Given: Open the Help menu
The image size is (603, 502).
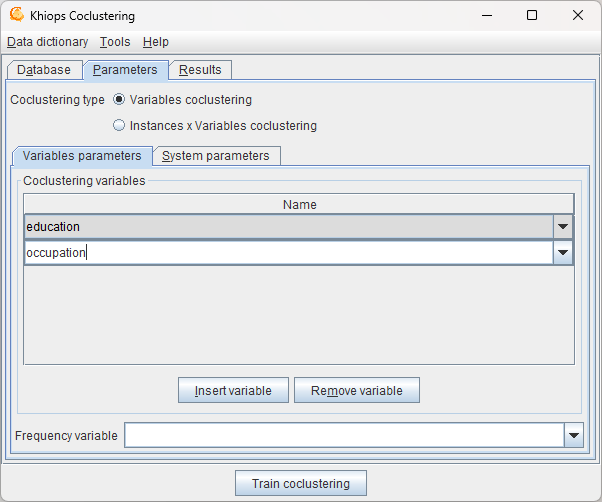Looking at the screenshot, I should (x=156, y=42).
